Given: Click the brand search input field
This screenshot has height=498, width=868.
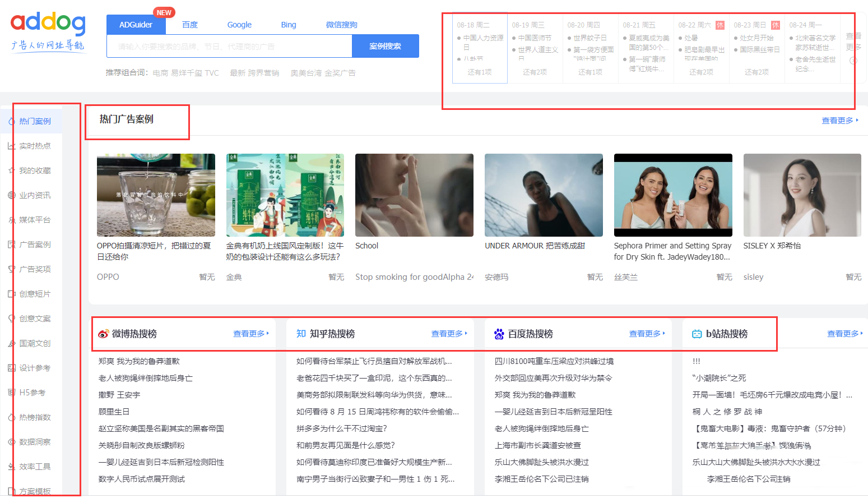Looking at the screenshot, I should (x=229, y=46).
